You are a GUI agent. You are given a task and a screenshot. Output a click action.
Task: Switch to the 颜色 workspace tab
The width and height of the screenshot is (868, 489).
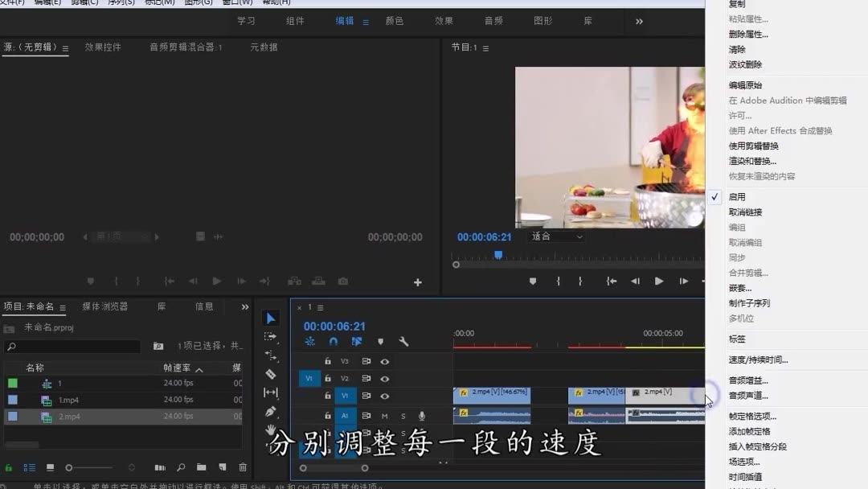point(394,21)
